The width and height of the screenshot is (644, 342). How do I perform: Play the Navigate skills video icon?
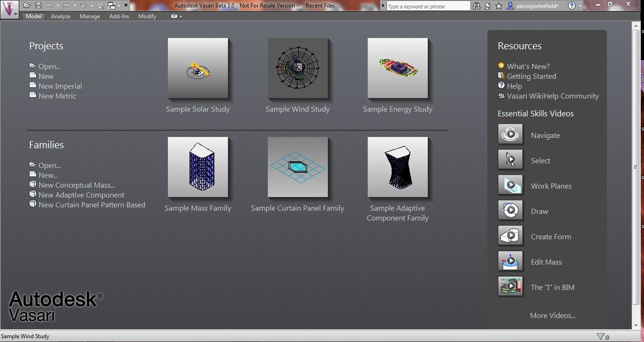(x=510, y=135)
